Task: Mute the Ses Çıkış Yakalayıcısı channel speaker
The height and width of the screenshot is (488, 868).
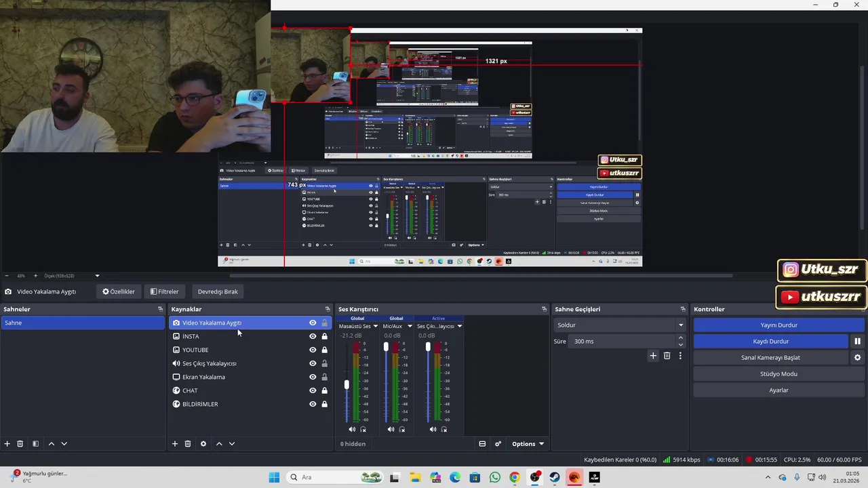Action: [x=433, y=429]
